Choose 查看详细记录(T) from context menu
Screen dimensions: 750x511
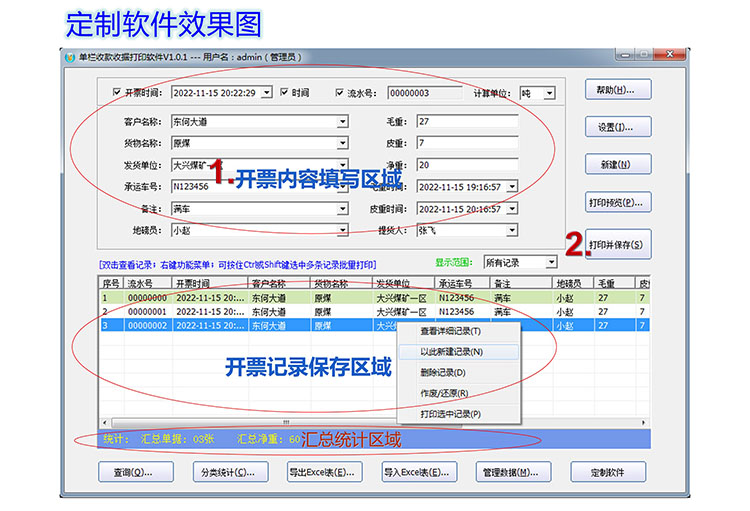(x=459, y=331)
